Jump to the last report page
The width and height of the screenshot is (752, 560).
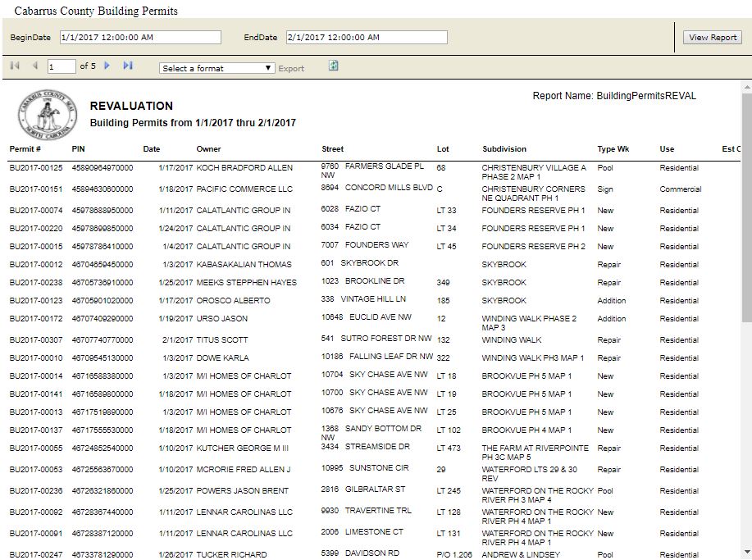[128, 66]
